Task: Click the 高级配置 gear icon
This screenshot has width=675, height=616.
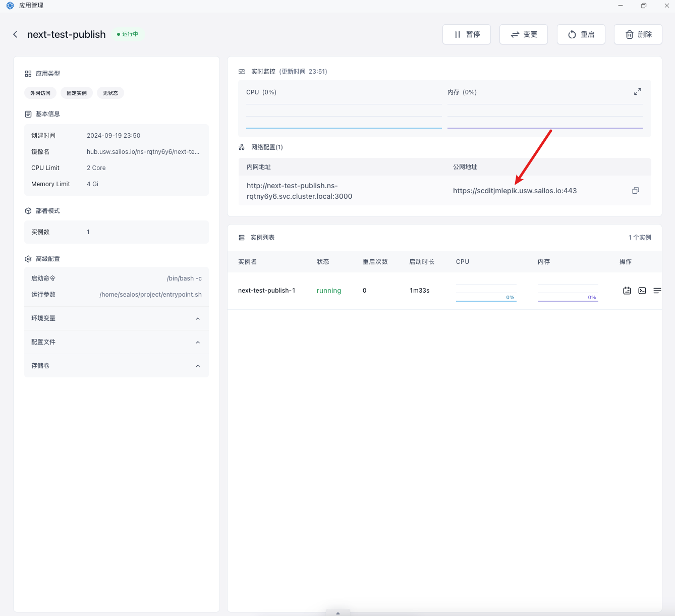Action: (x=28, y=259)
